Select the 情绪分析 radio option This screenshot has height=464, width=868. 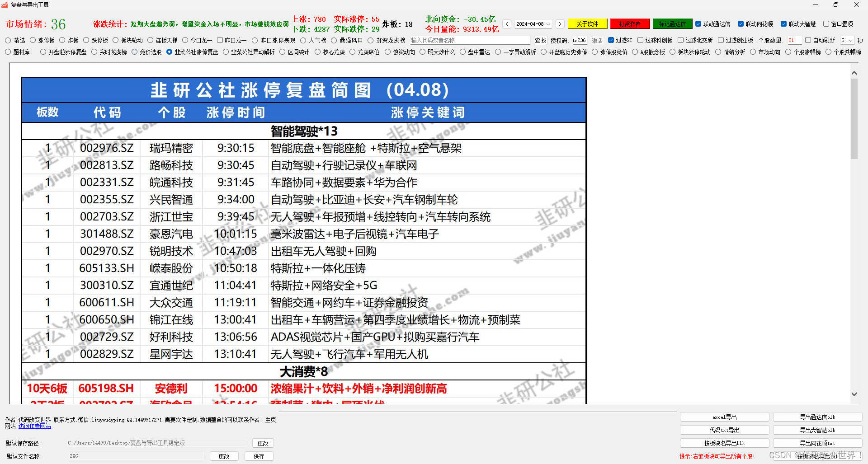pos(718,52)
